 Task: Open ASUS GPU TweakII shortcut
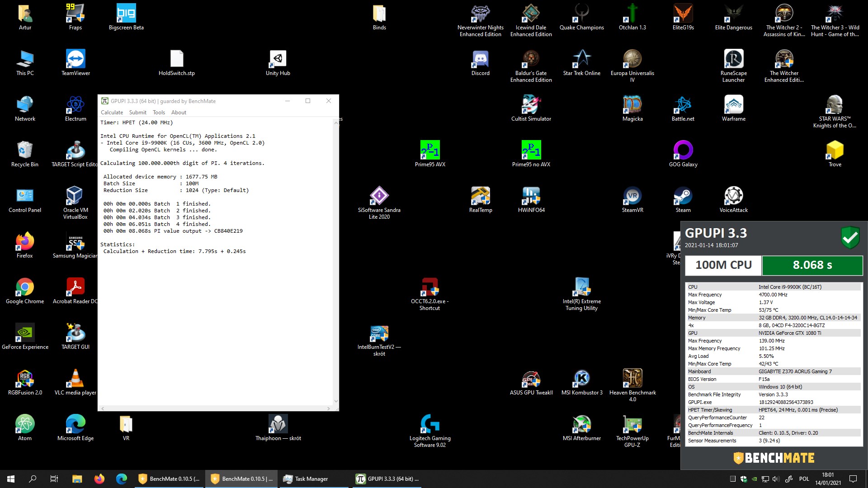click(x=531, y=382)
